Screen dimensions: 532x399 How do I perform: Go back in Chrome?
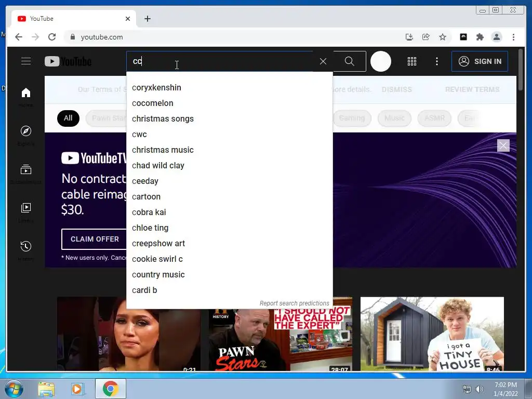[x=19, y=37]
